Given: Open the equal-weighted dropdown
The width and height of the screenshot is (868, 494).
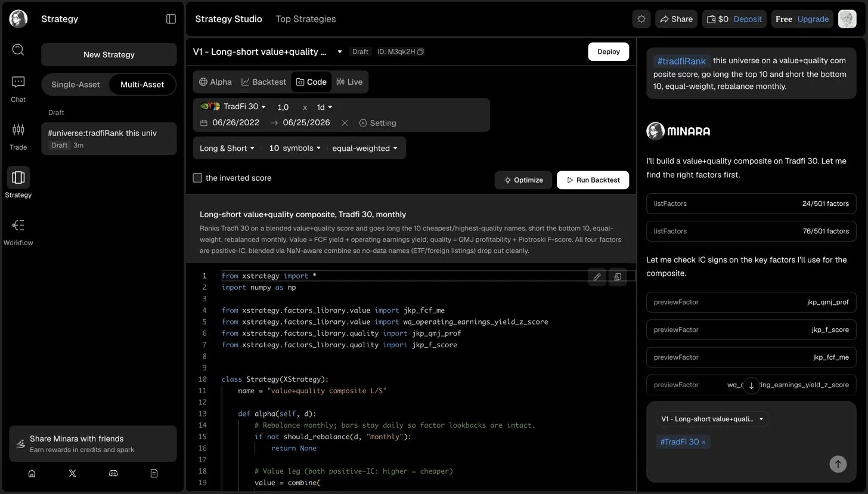Looking at the screenshot, I should click(x=365, y=148).
